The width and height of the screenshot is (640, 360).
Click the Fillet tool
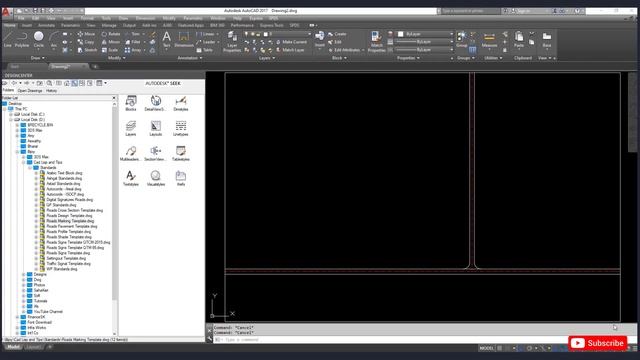133,42
